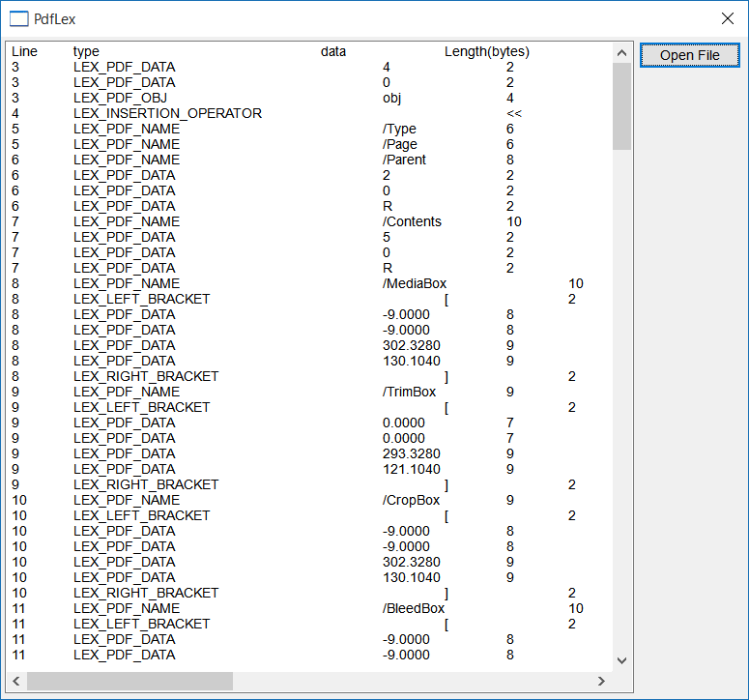Viewport: 749px width, 700px height.
Task: Click the "293.3280" data value
Action: (x=412, y=453)
